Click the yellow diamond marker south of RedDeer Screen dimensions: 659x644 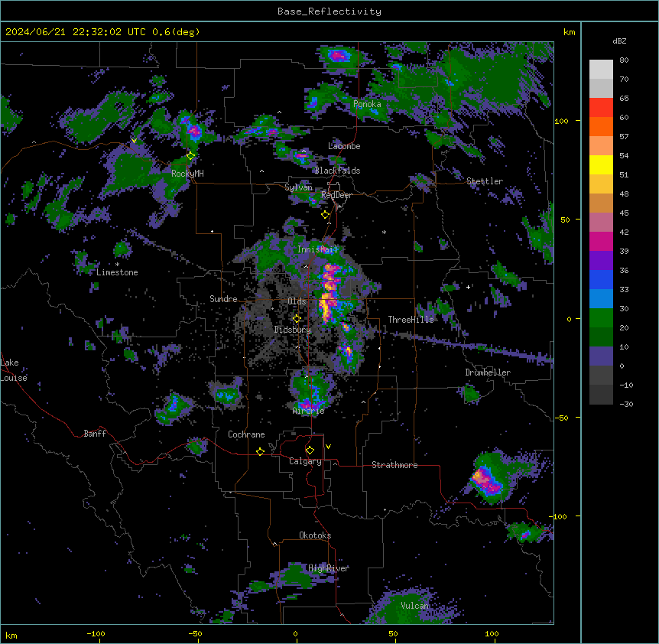[x=325, y=215]
